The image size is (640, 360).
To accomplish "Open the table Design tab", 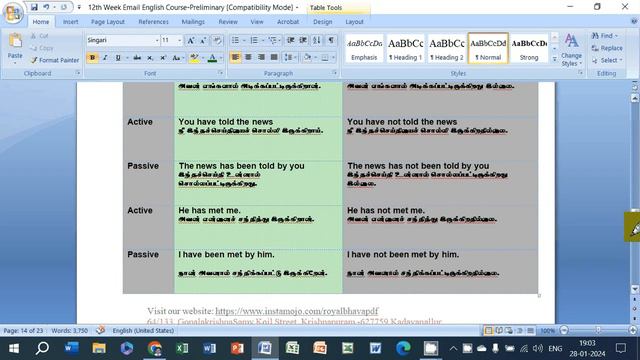I will pyautogui.click(x=322, y=22).
